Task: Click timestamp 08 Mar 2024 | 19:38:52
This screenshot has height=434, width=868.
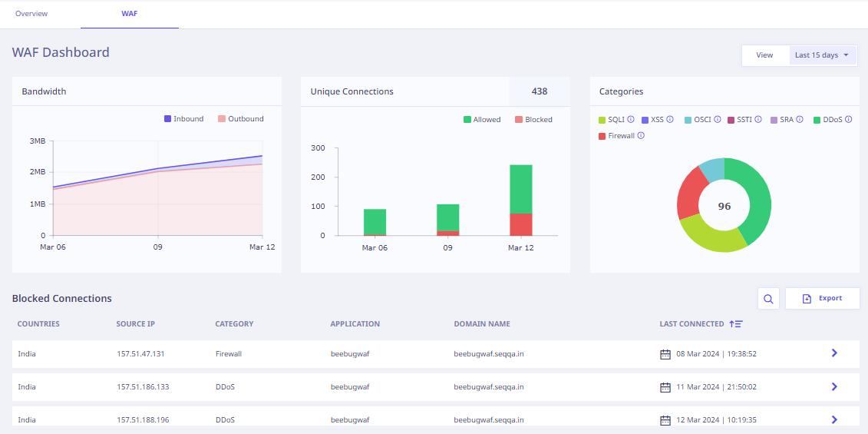Action: coord(716,353)
